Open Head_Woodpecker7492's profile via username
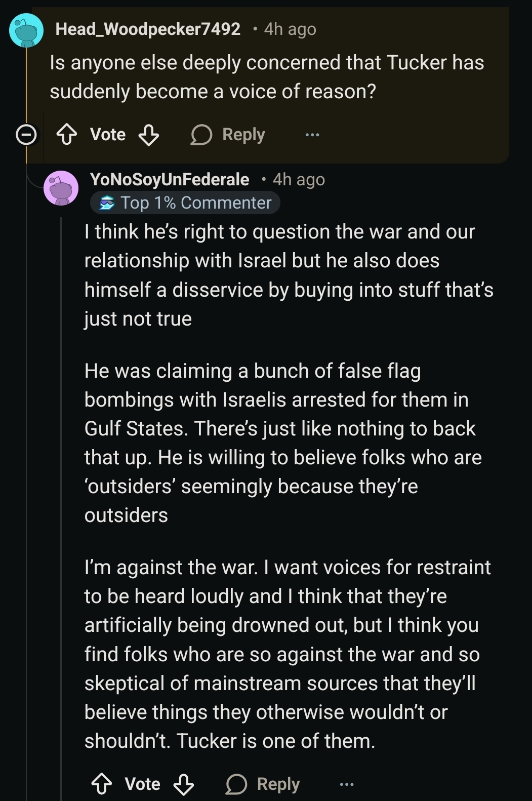This screenshot has width=532, height=801. [147, 29]
